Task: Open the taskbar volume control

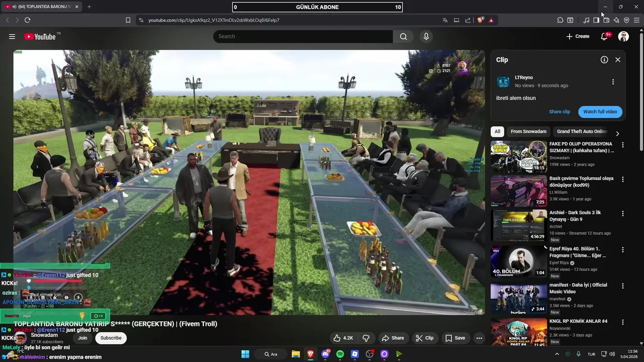Action: 612,354
